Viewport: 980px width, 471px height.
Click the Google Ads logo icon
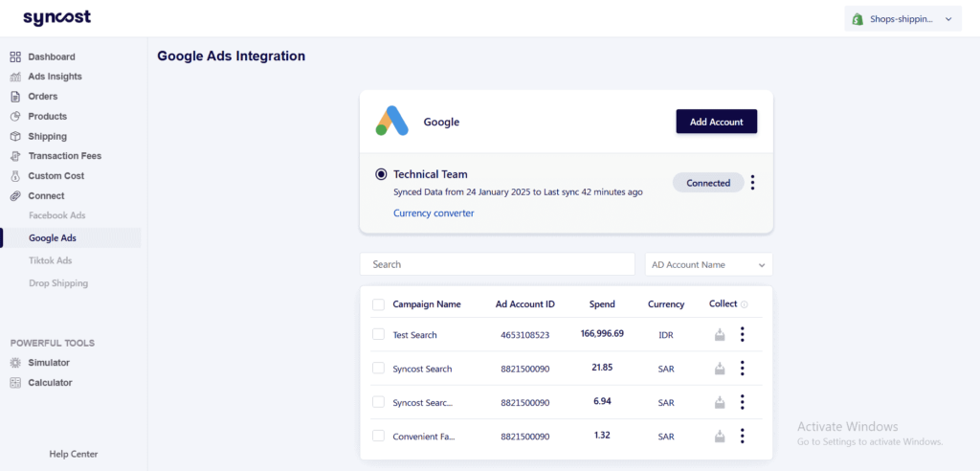[391, 122]
